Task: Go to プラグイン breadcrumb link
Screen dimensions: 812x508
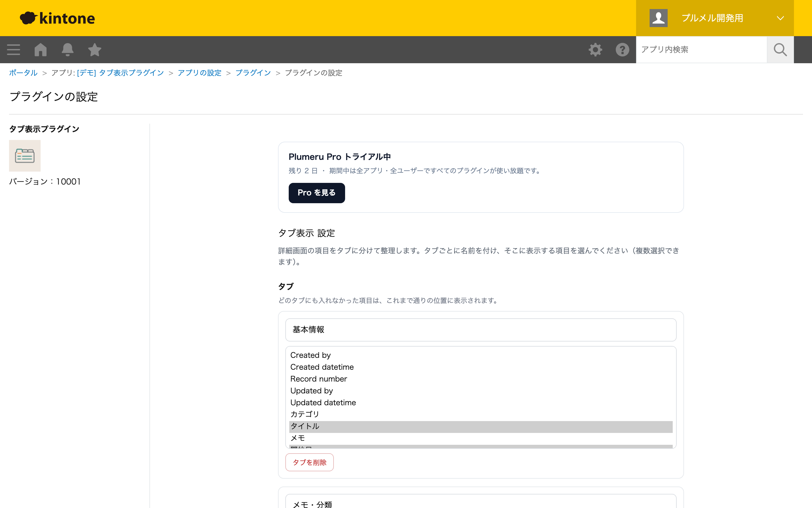Action: click(253, 73)
